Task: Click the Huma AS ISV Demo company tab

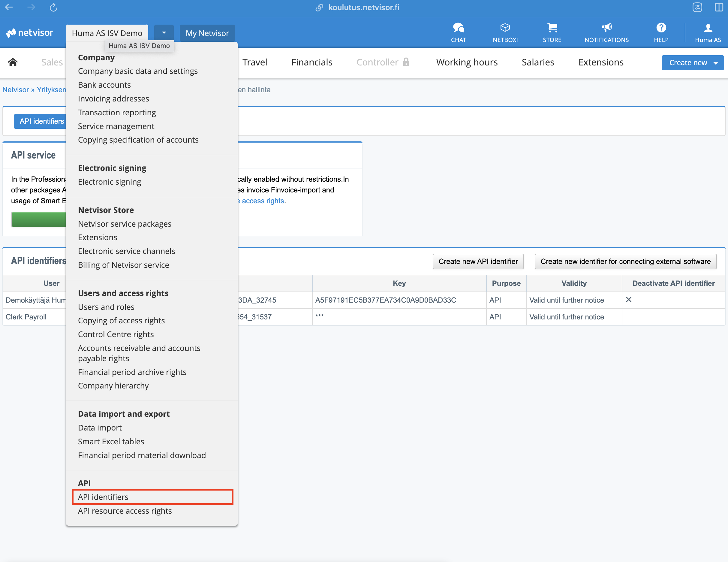Action: pos(107,33)
